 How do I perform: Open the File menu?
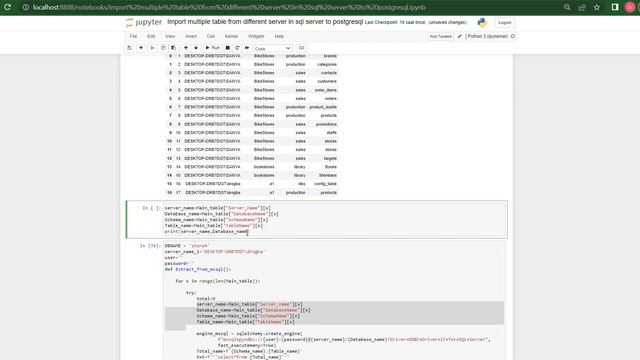133,36
